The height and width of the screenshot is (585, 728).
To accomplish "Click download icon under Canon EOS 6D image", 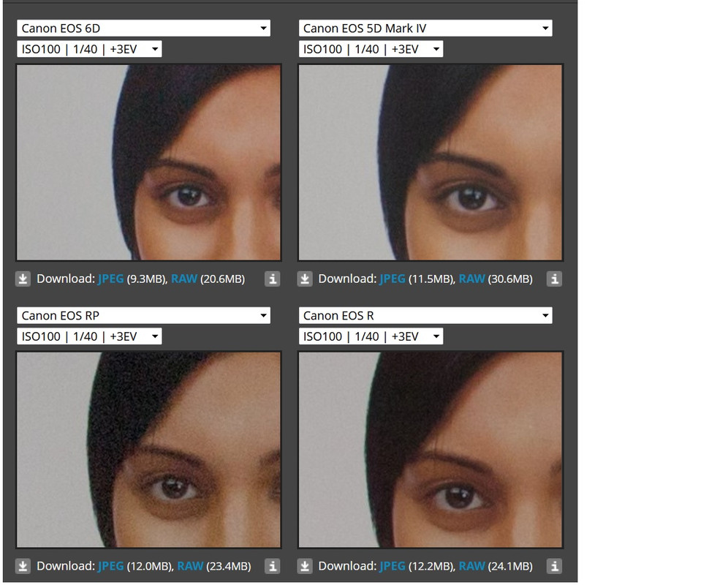I will pos(23,279).
